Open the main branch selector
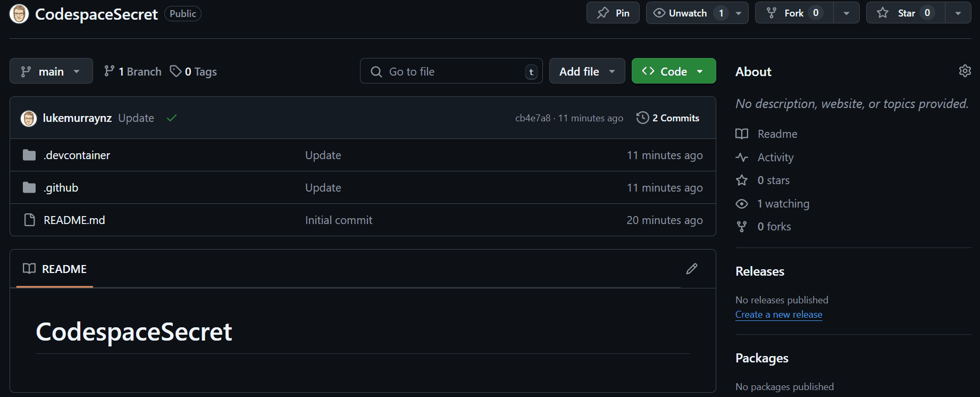This screenshot has height=397, width=980. click(51, 71)
